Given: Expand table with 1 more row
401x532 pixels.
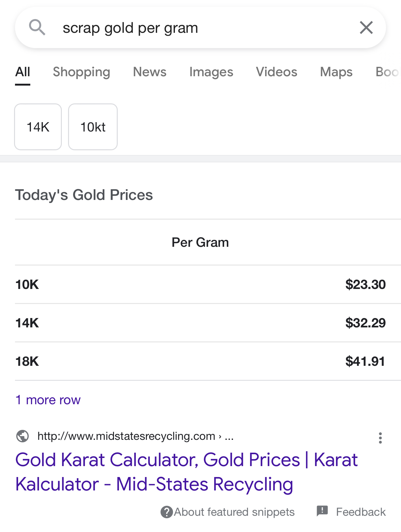Looking at the screenshot, I should tap(48, 400).
